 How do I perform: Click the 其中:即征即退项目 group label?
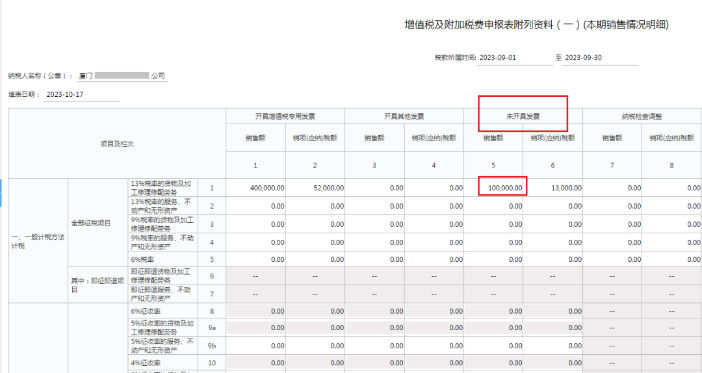[97, 285]
